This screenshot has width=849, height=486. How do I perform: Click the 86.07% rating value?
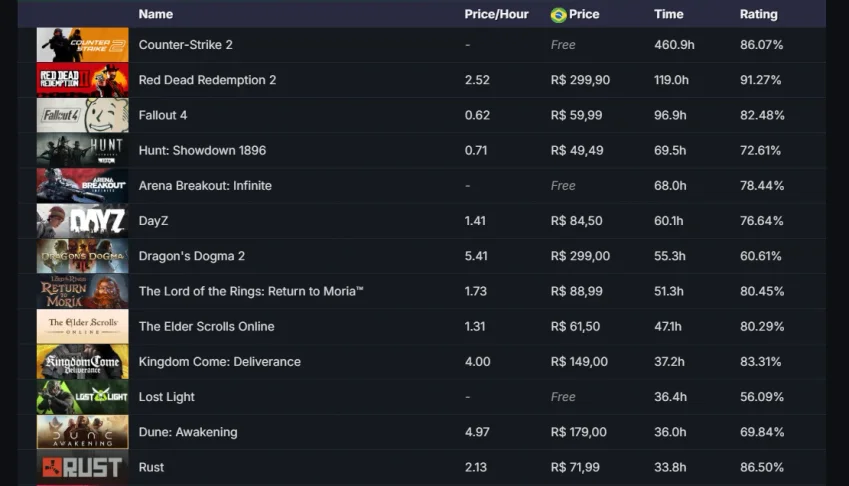click(x=761, y=45)
